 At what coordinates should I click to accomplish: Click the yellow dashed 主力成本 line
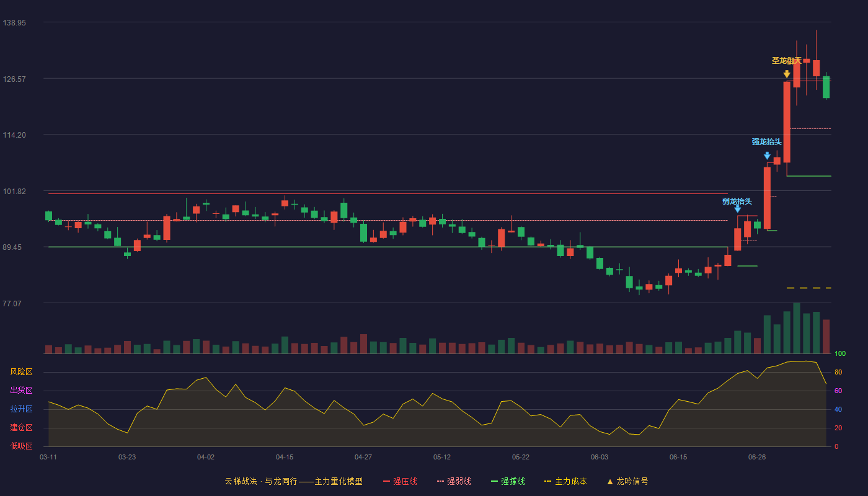pyautogui.click(x=808, y=288)
